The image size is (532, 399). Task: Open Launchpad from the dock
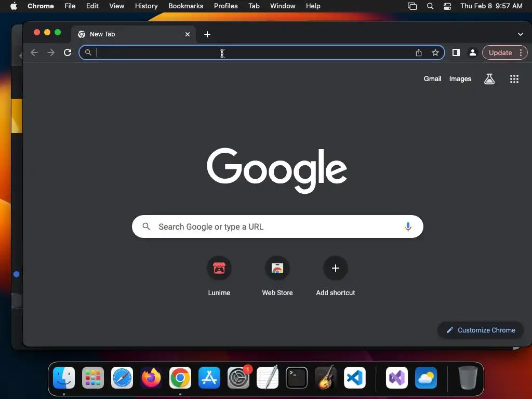(x=93, y=378)
